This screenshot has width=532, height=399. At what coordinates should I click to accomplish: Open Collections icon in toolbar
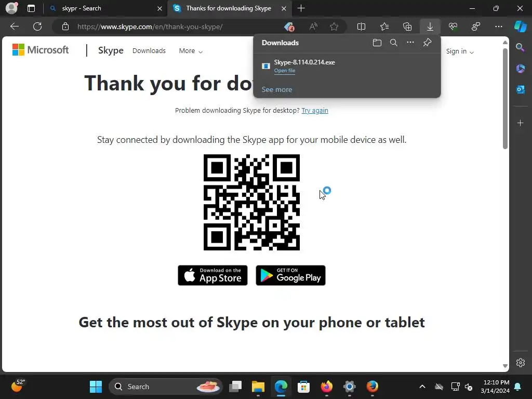click(x=407, y=26)
